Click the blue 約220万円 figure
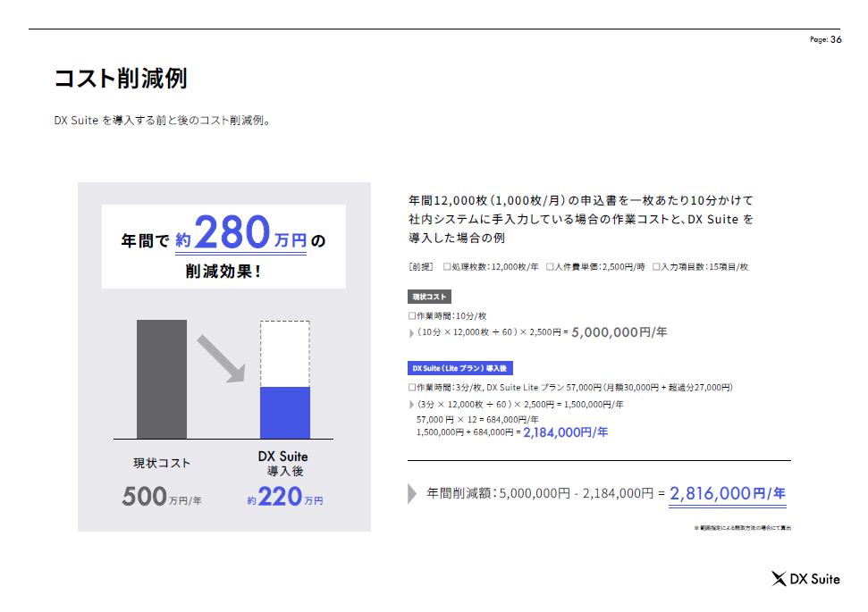868x612 pixels. pos(284,497)
